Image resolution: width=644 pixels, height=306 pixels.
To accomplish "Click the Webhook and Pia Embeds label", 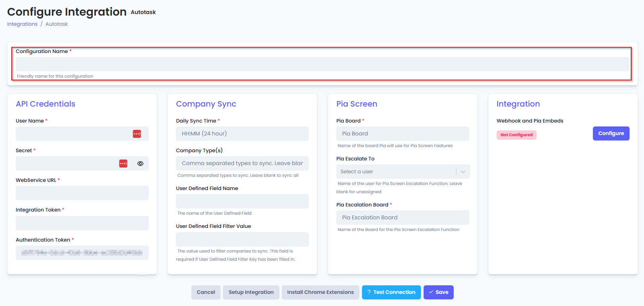I will coord(530,121).
